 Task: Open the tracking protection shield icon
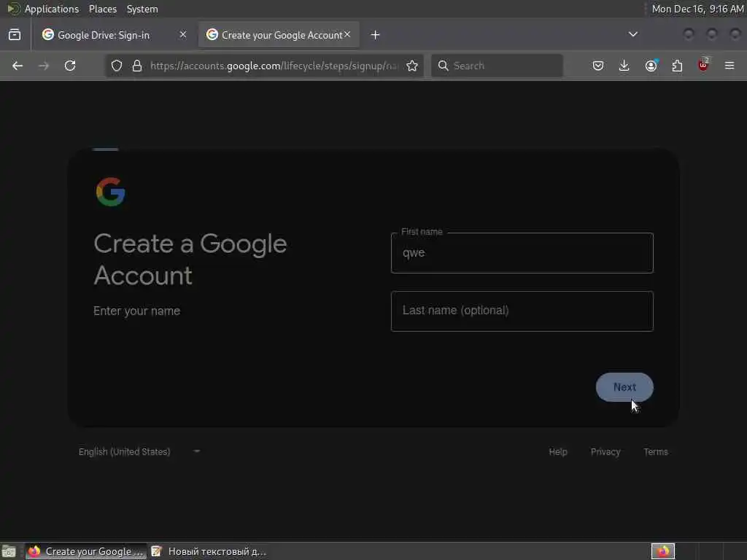coord(117,66)
